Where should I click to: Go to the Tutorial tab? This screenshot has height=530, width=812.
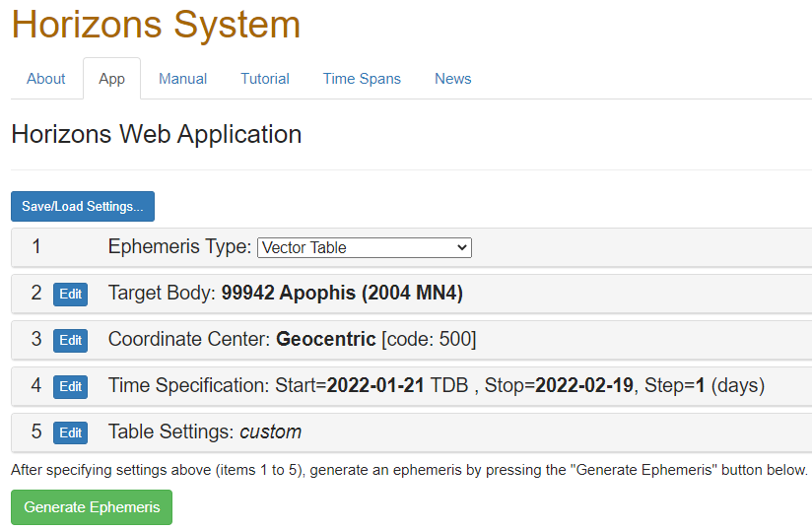[x=265, y=79]
